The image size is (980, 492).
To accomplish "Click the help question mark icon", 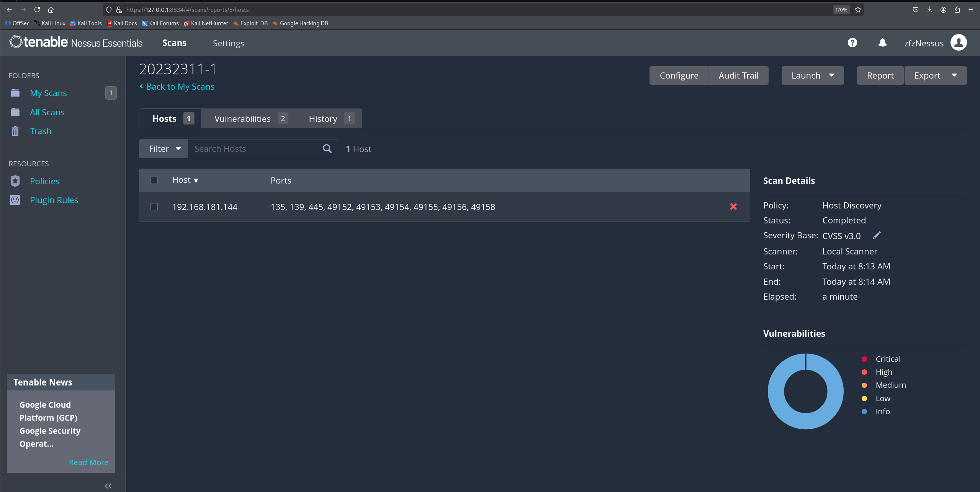I will pos(852,43).
